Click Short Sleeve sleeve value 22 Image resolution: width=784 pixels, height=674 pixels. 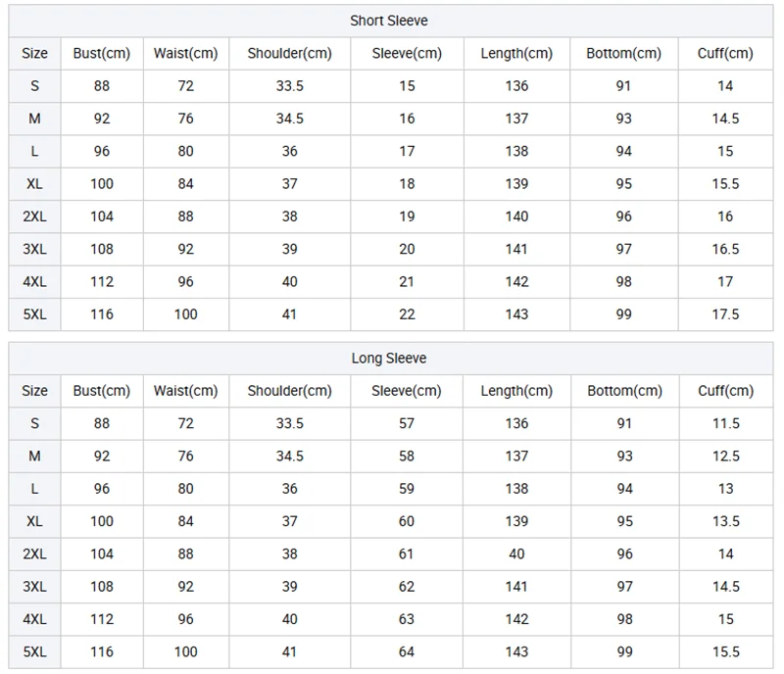pos(407,314)
